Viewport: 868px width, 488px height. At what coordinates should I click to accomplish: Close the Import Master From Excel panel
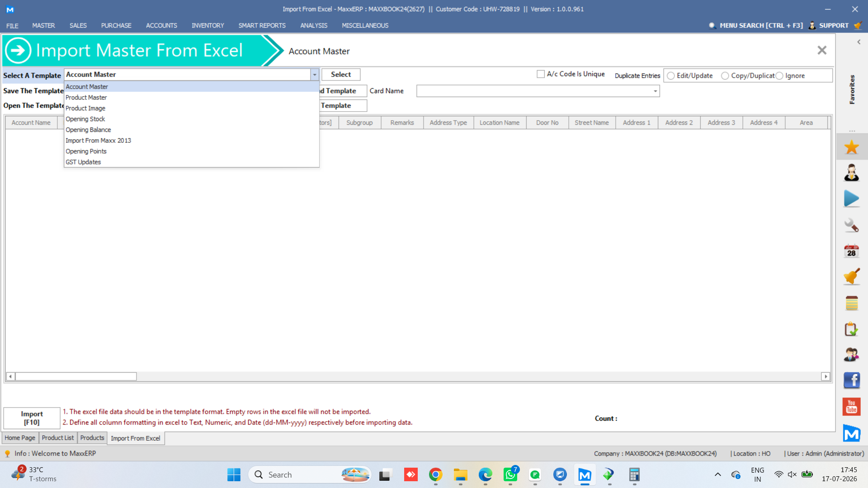pos(822,50)
